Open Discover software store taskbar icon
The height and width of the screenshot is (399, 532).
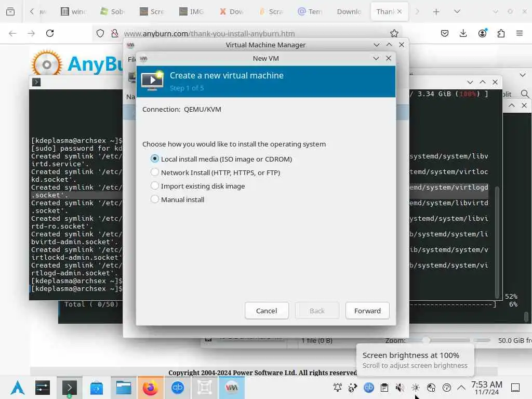(96, 388)
